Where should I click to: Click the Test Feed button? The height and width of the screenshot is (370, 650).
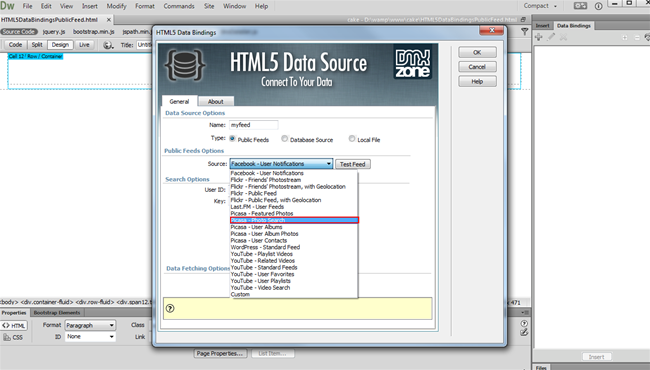[352, 164]
